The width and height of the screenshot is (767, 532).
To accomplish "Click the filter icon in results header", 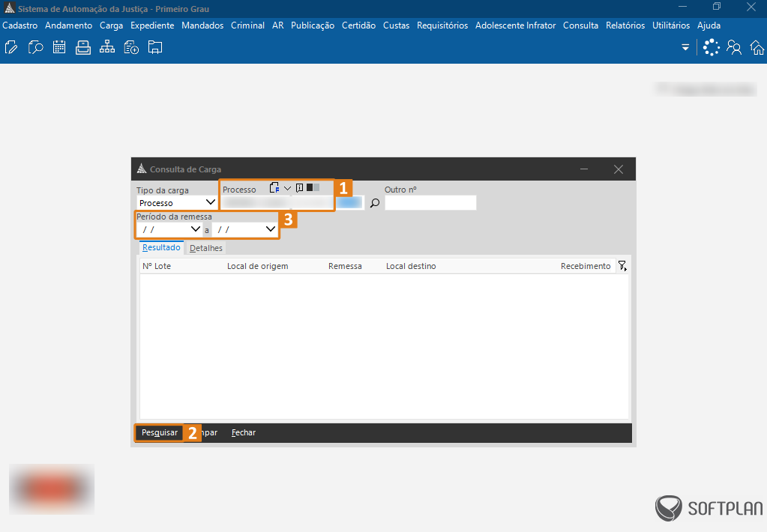I will (x=622, y=266).
